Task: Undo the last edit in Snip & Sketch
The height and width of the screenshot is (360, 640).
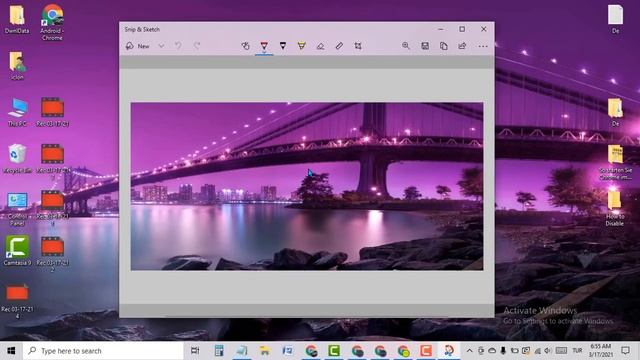Action: 178,46
